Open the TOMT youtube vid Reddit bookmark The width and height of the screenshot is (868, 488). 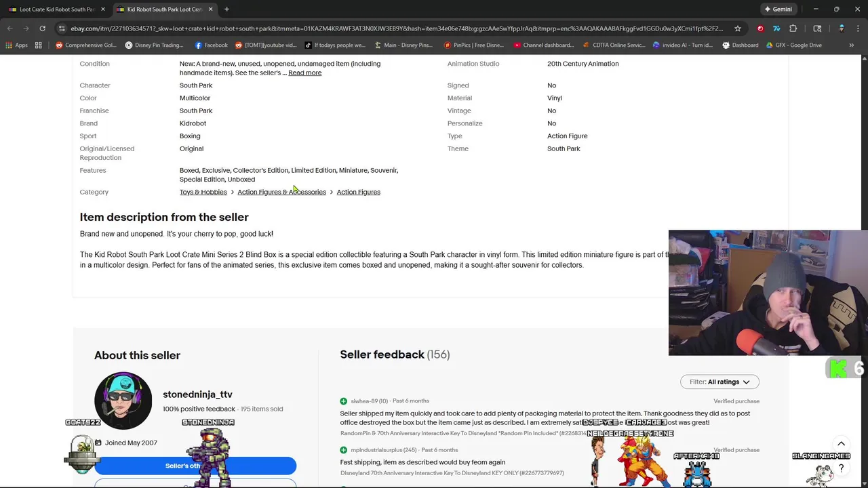pyautogui.click(x=266, y=45)
